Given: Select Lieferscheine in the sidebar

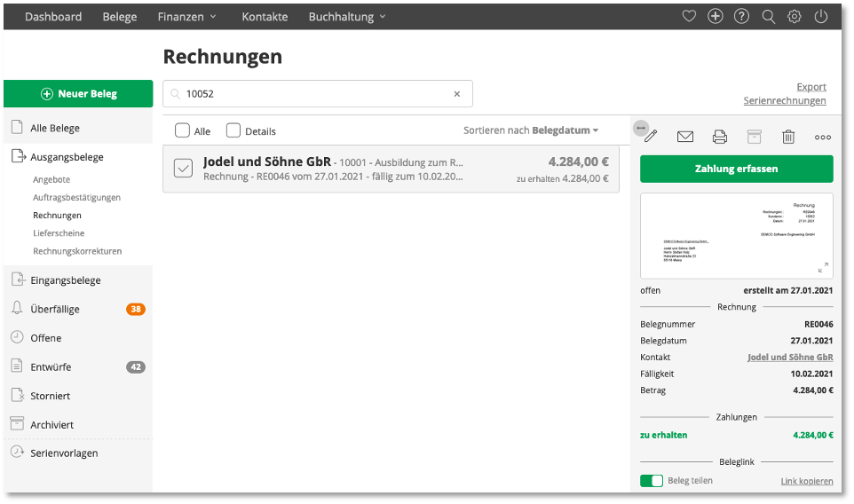Looking at the screenshot, I should (x=59, y=233).
